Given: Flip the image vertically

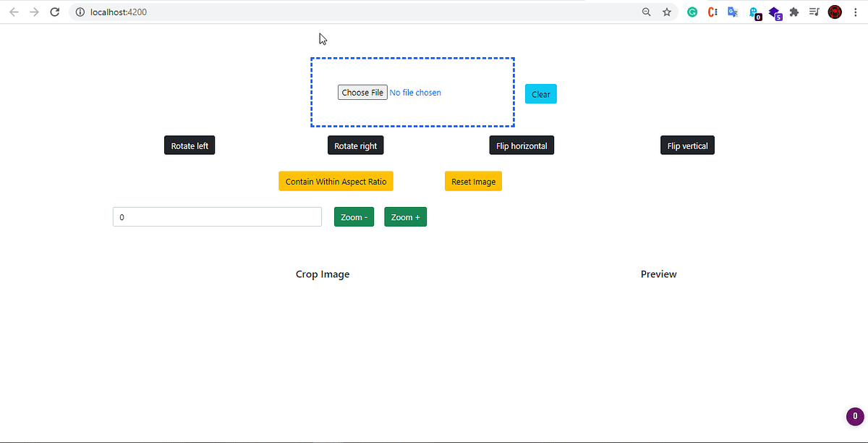Looking at the screenshot, I should click(687, 145).
